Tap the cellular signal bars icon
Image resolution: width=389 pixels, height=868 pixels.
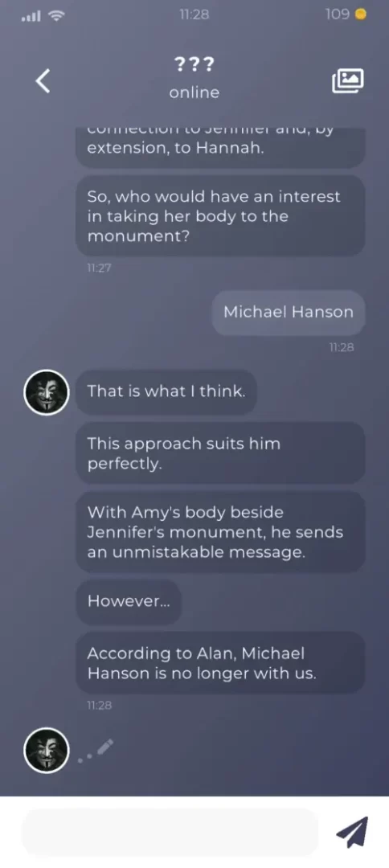32,16
